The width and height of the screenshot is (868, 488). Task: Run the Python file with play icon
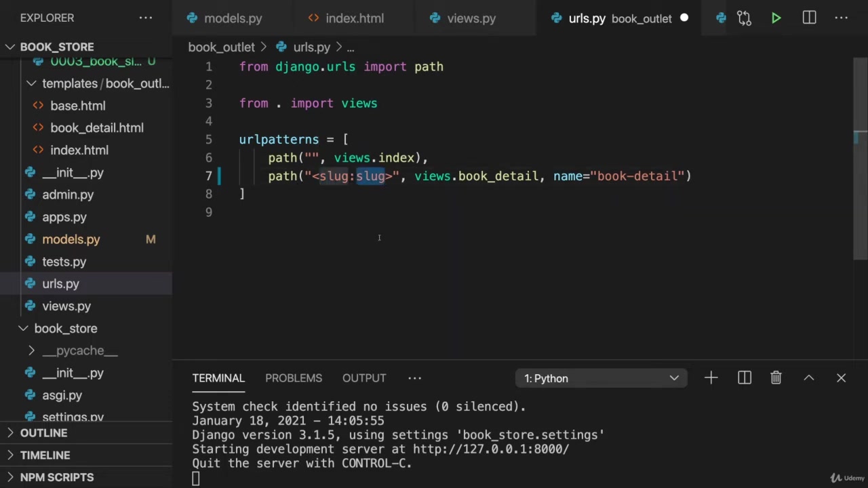[776, 18]
